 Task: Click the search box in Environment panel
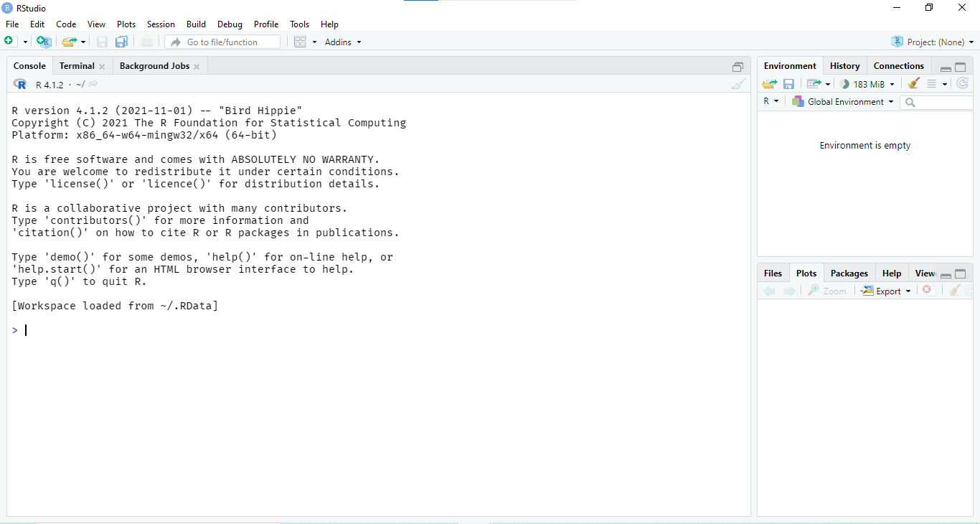point(936,102)
